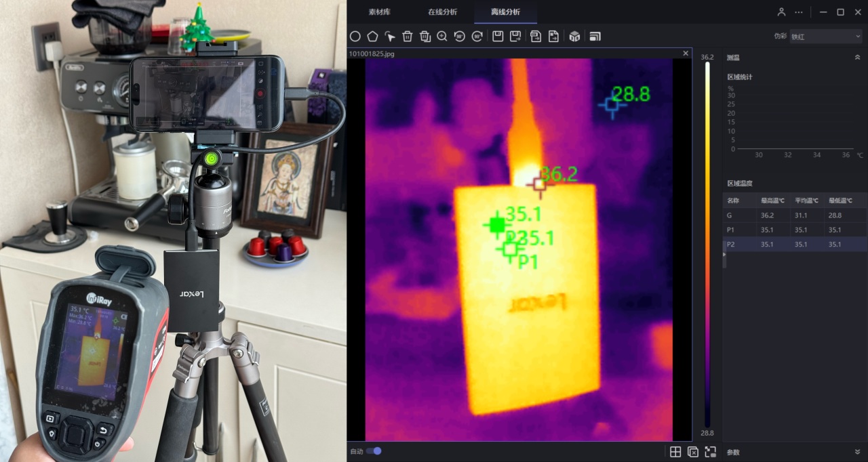Expand the 参数 panel
Screen dimensions: 868x462
[x=857, y=452]
